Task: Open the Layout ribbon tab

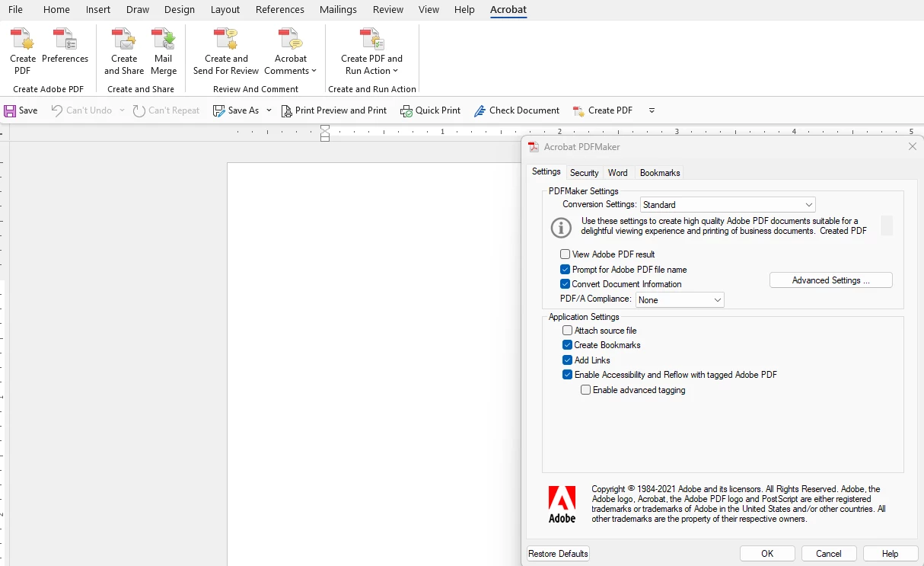Action: point(225,10)
